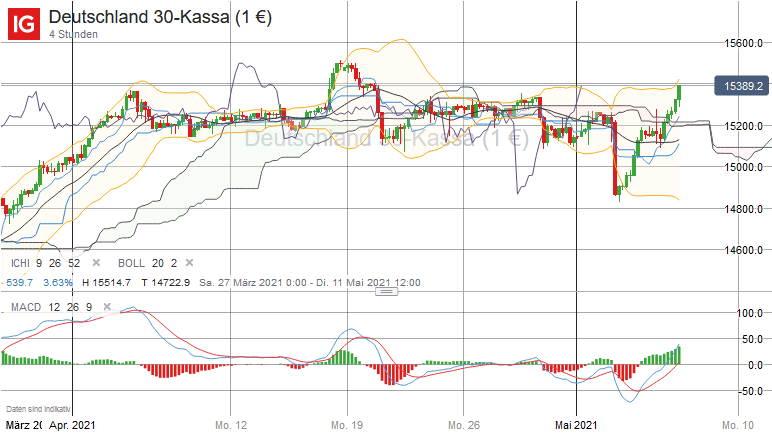This screenshot has width=772, height=434.
Task: Click the 4 Stunden timeframe label
Action: tap(73, 34)
